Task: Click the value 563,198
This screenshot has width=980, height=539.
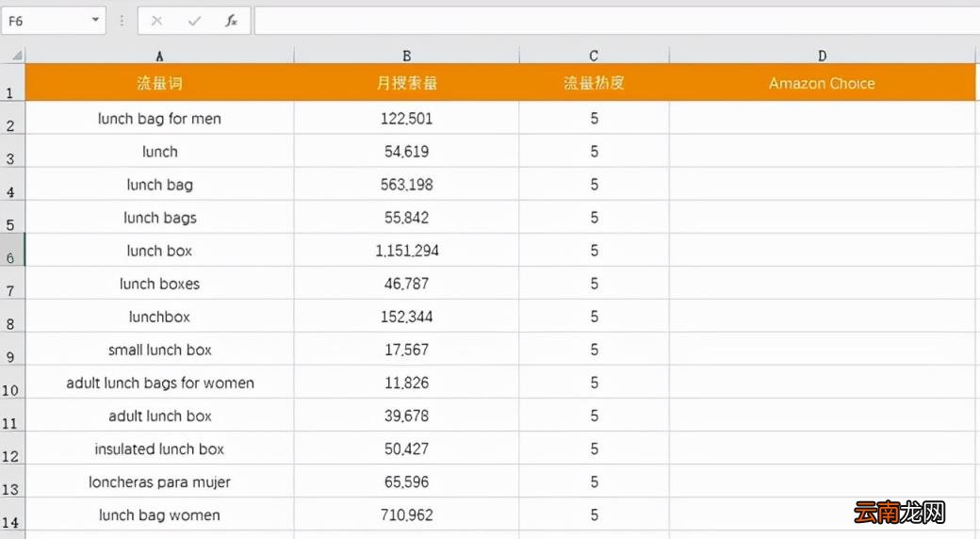Action: 406,185
